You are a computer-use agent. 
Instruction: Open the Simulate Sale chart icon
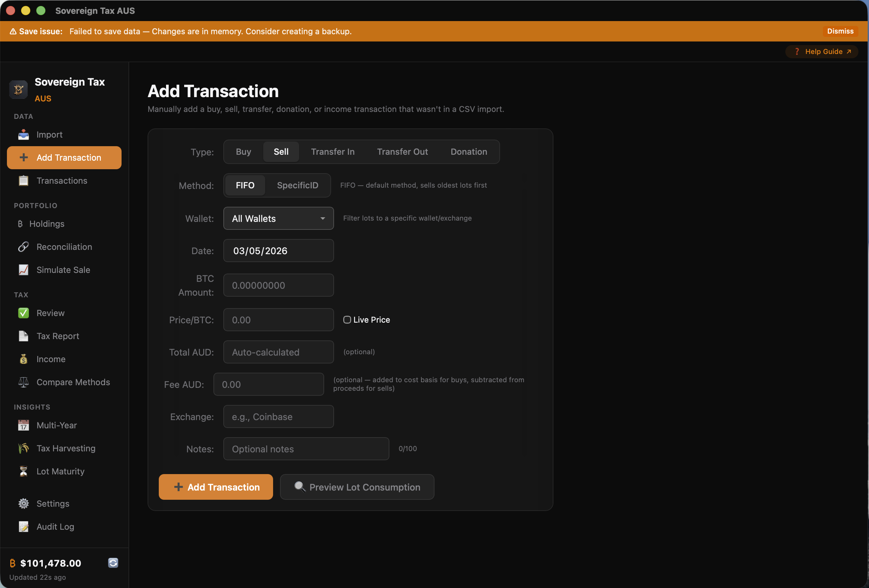point(23,270)
